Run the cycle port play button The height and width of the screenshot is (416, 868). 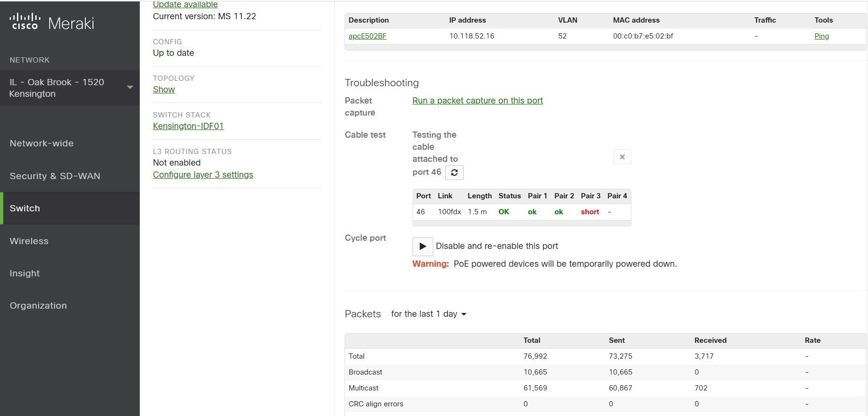[423, 247]
